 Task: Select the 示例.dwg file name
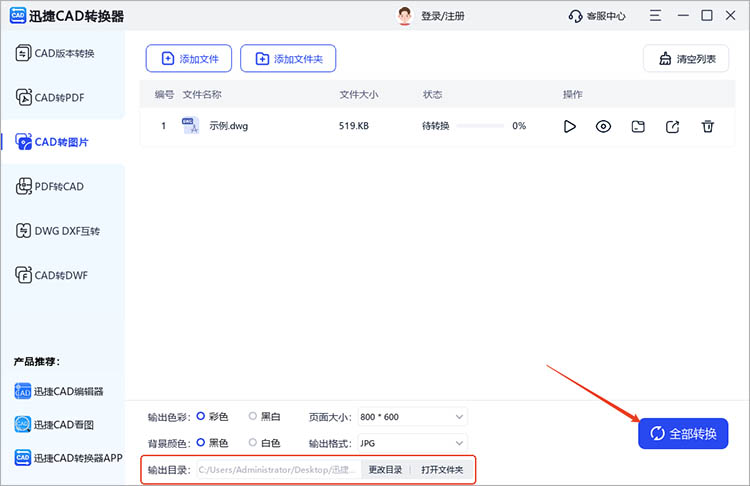[x=229, y=126]
